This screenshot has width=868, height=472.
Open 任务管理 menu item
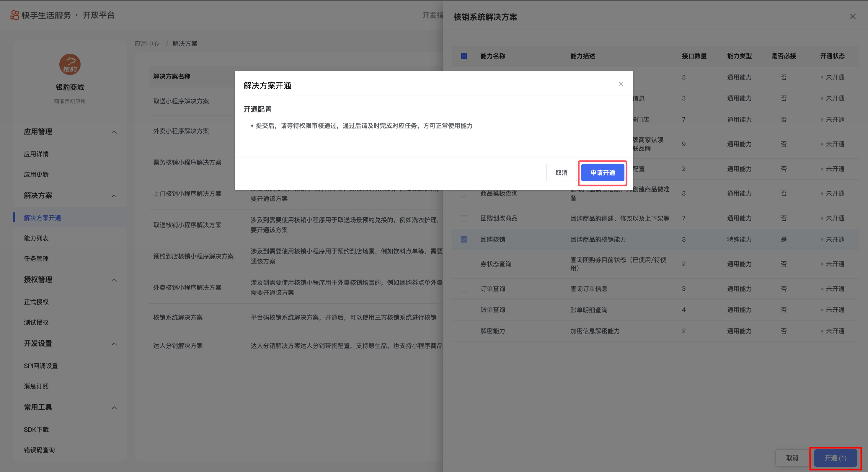[36, 258]
